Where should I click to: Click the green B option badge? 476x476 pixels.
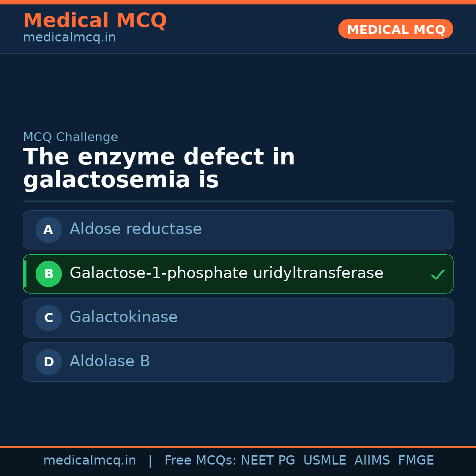click(48, 274)
